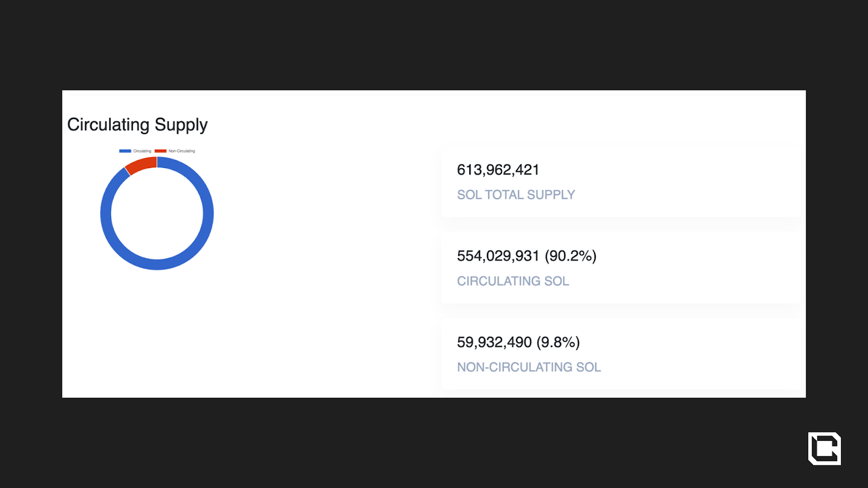The height and width of the screenshot is (488, 868).
Task: Click the red Non-Circulating legend swatch
Action: (161, 151)
